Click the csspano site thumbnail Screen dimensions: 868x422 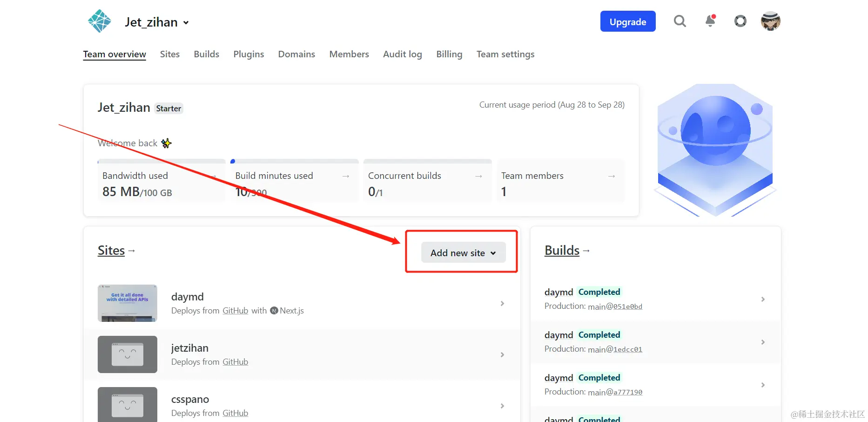128,404
